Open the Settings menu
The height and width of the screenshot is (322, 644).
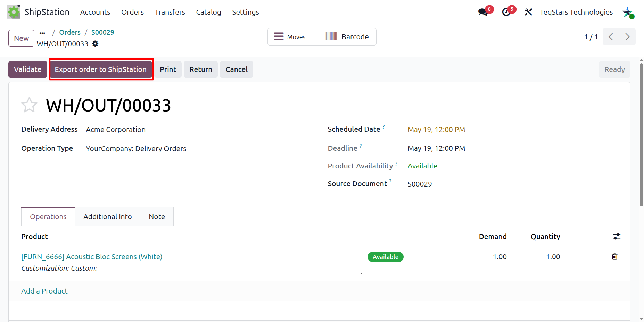pos(246,12)
